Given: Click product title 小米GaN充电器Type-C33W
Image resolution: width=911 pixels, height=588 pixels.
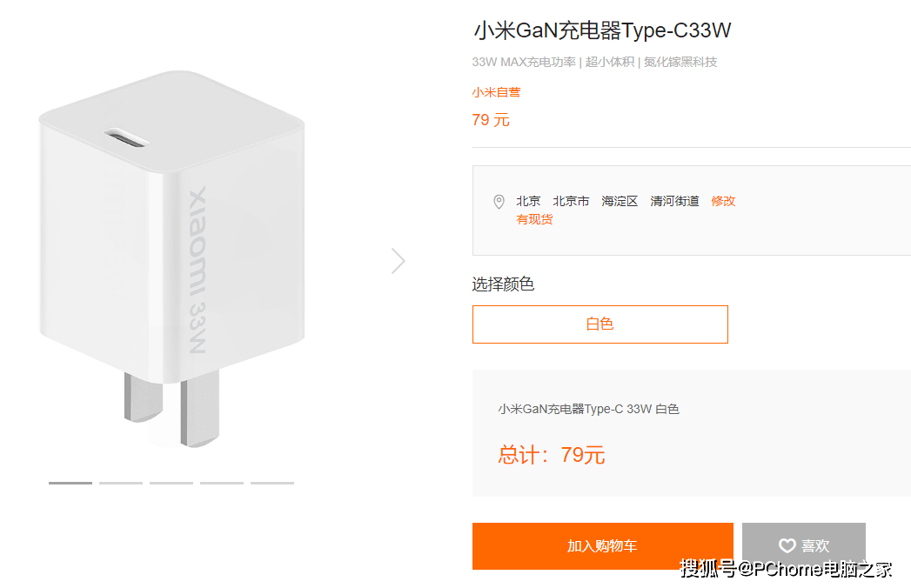Looking at the screenshot, I should (x=602, y=30).
